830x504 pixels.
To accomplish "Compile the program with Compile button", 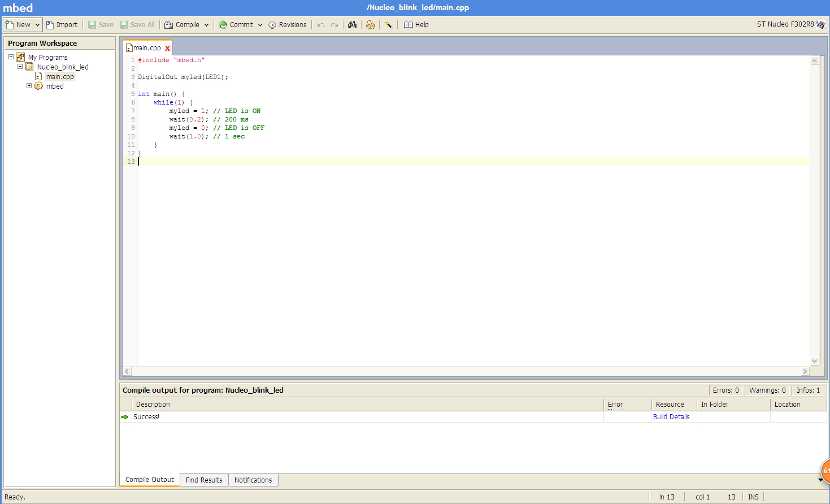I will pyautogui.click(x=182, y=25).
